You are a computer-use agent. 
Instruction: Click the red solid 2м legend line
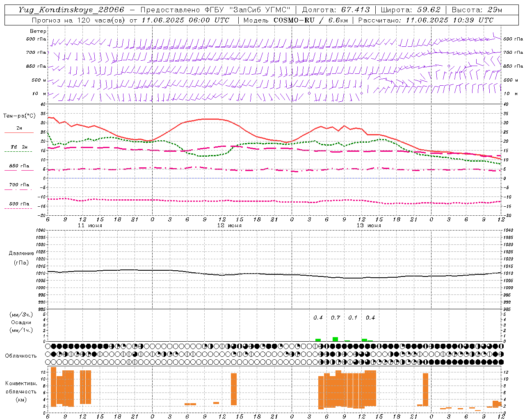tap(19, 132)
